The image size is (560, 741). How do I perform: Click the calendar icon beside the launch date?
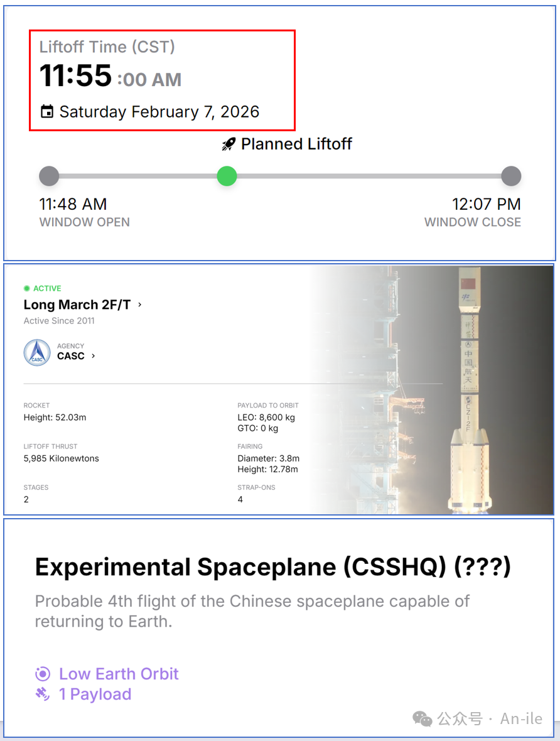[x=46, y=112]
